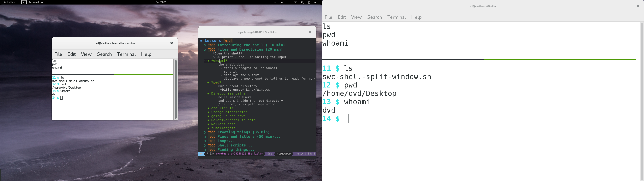Expand 'Pipes and filters (50 min)' TODO heading
The width and height of the screenshot is (644, 181).
(x=249, y=137)
